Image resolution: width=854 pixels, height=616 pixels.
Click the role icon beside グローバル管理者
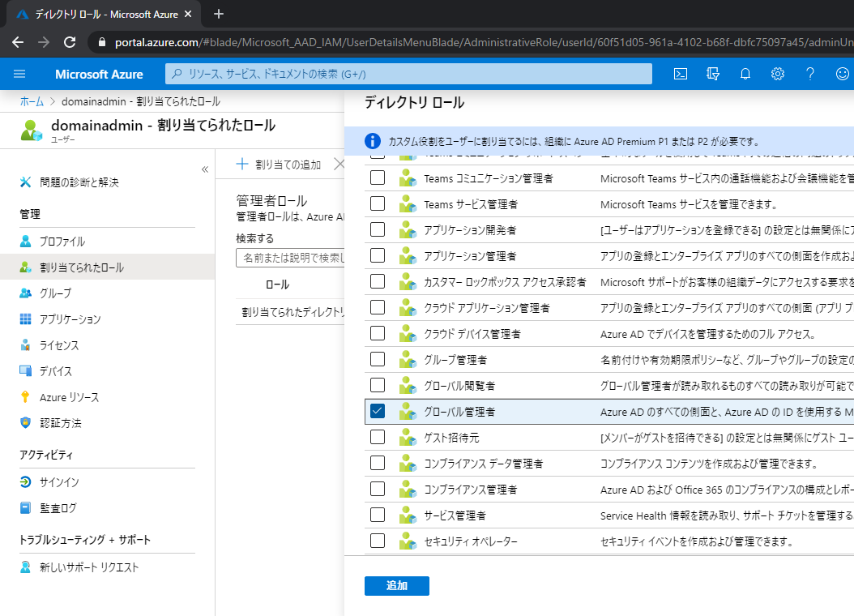click(x=408, y=411)
